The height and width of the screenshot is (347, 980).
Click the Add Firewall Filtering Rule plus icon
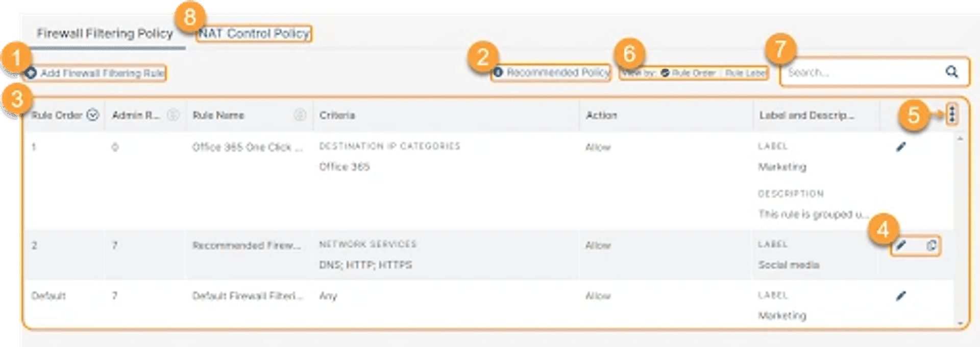[31, 73]
